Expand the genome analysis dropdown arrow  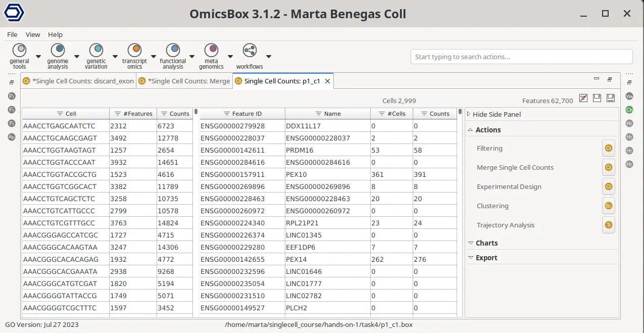[x=77, y=56]
